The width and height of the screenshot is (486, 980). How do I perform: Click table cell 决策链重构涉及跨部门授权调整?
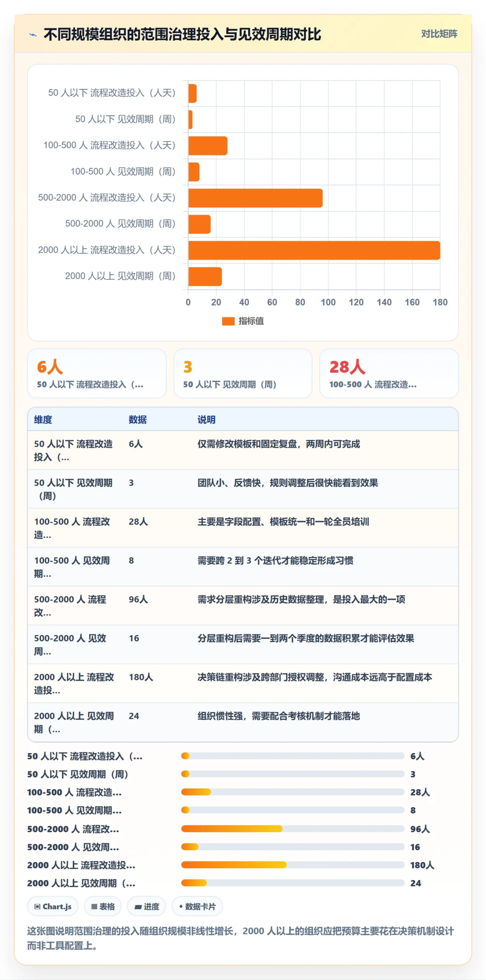pyautogui.click(x=314, y=677)
